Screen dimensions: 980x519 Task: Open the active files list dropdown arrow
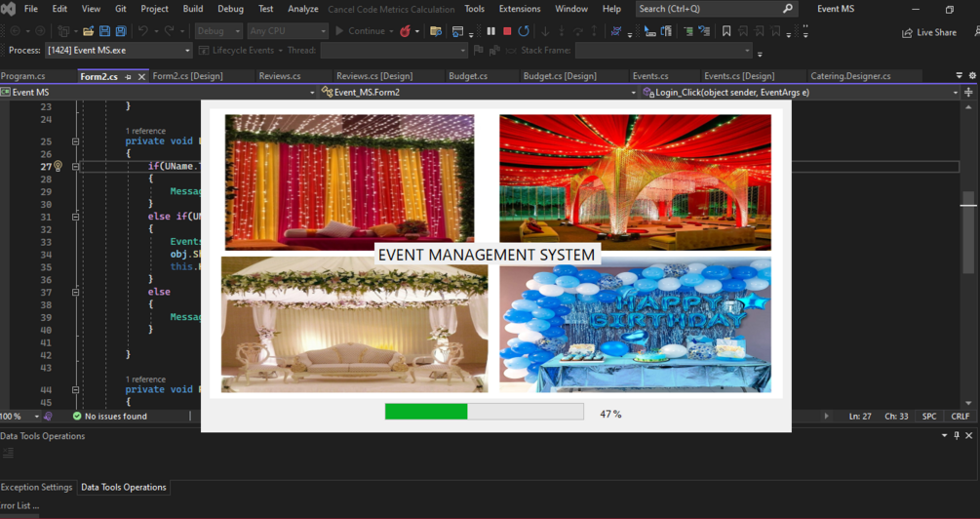pos(960,76)
